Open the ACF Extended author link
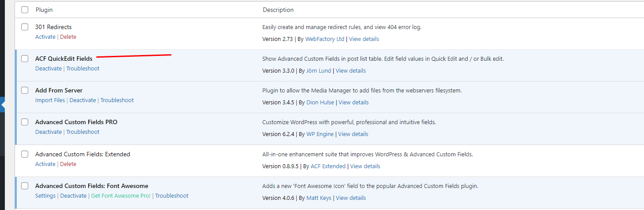The width and height of the screenshot is (644, 210). [328, 166]
